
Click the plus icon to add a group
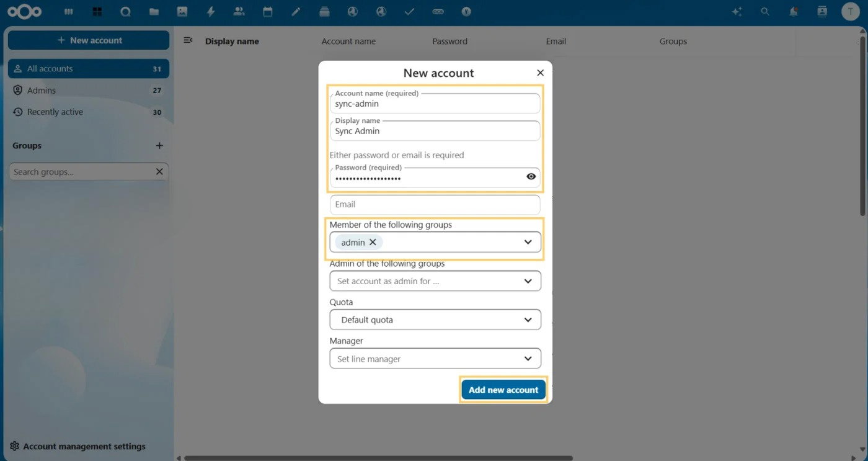pyautogui.click(x=159, y=146)
